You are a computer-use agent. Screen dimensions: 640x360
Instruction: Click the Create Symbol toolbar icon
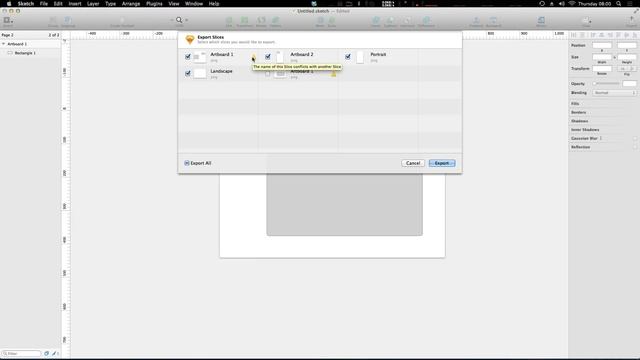click(122, 20)
